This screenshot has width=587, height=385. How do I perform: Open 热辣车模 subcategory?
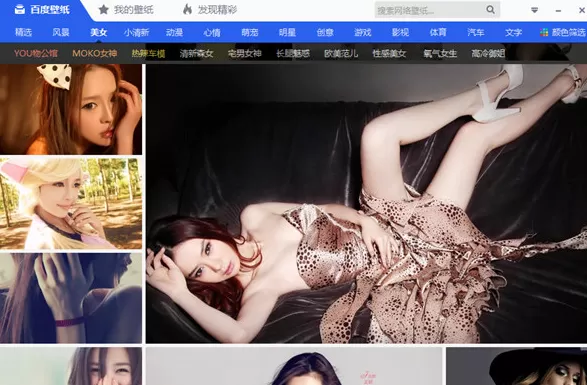(148, 54)
